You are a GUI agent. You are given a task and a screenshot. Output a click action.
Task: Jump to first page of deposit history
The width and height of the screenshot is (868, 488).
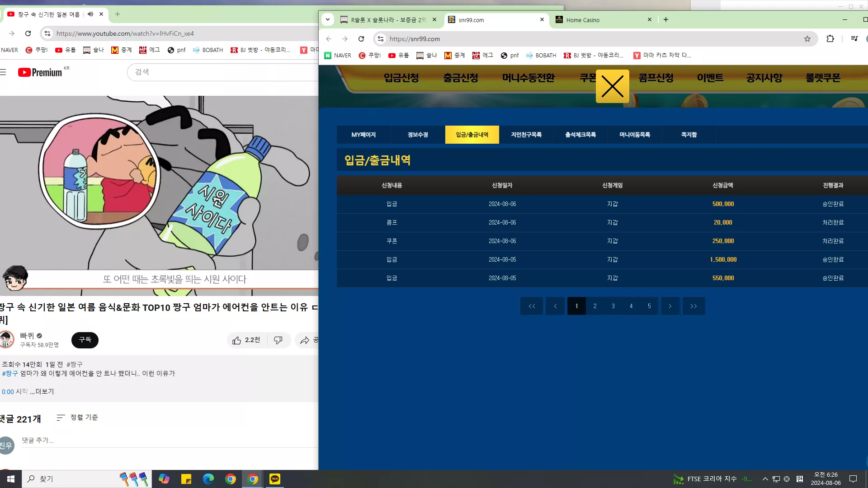click(532, 306)
